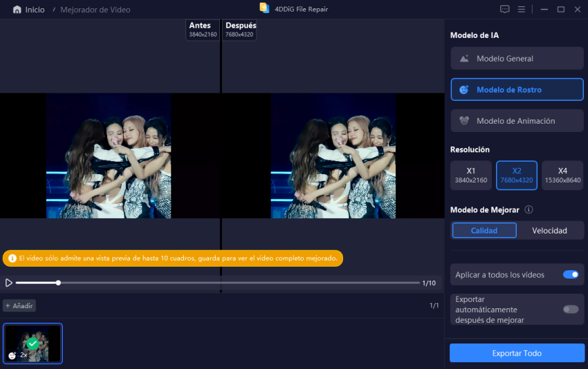Image resolution: width=588 pixels, height=369 pixels.
Task: Set resolution to X4 15360x8640
Action: 562,176
